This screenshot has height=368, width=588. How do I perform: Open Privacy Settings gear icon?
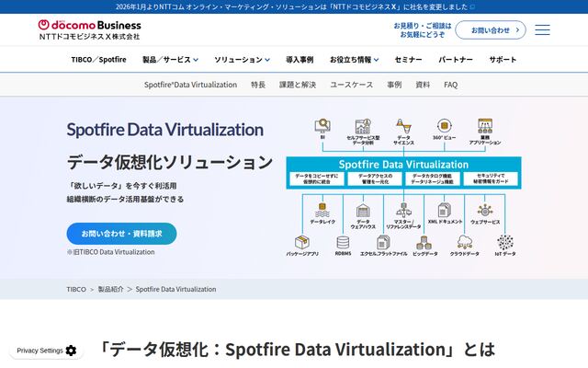71,351
